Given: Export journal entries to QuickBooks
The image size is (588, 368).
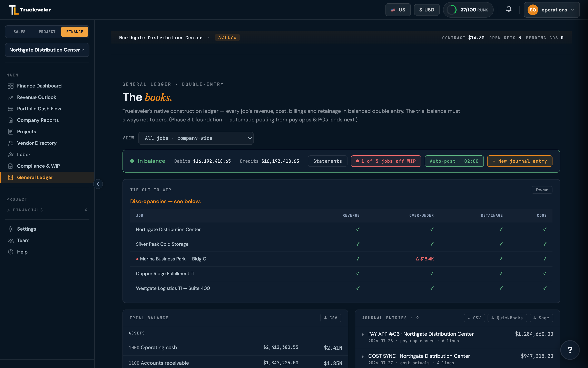Looking at the screenshot, I should pos(507,318).
